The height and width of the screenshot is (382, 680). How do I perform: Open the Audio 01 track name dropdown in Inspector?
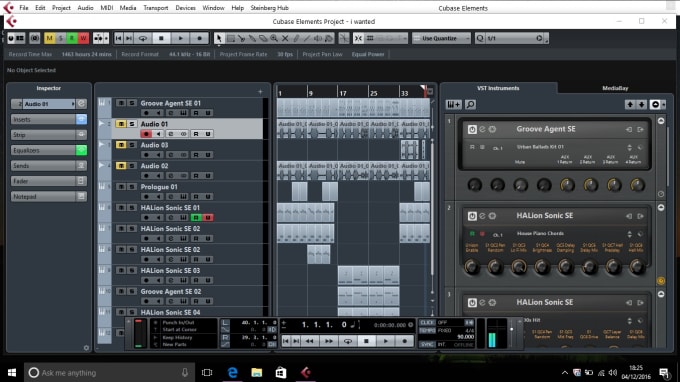(49, 104)
